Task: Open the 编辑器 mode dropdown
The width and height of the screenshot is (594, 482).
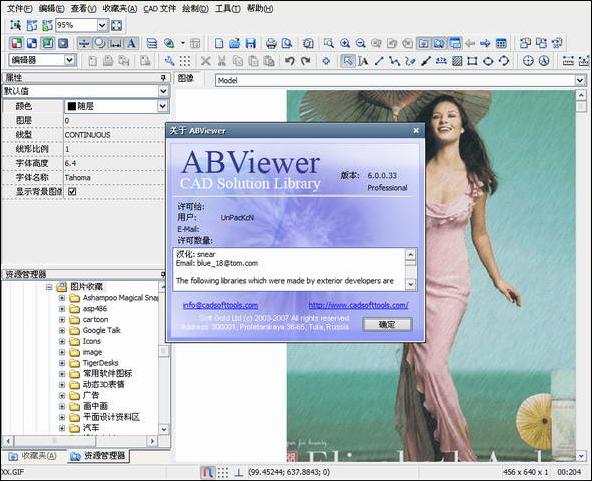Action: point(69,60)
